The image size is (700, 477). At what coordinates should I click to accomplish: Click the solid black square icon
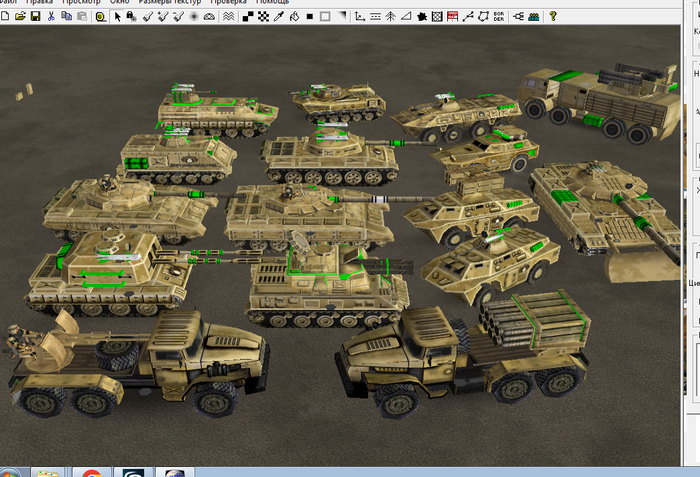coord(310,17)
